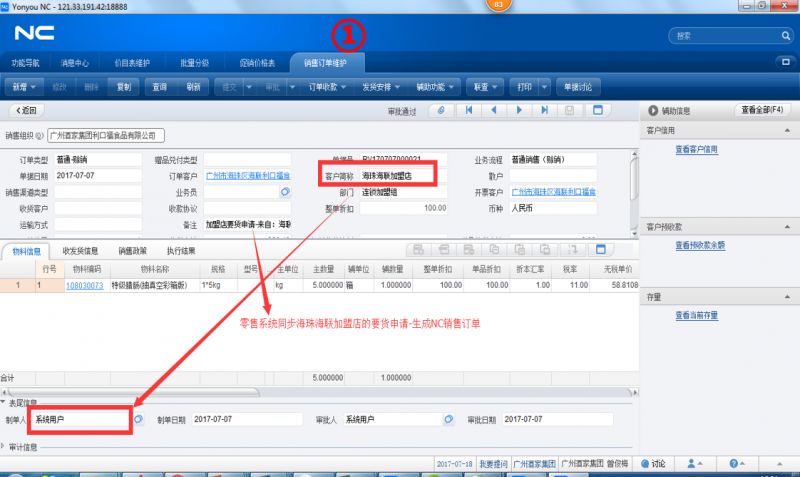Open the 联查 dropdown menu
This screenshot has width=800, height=477.
485,87
